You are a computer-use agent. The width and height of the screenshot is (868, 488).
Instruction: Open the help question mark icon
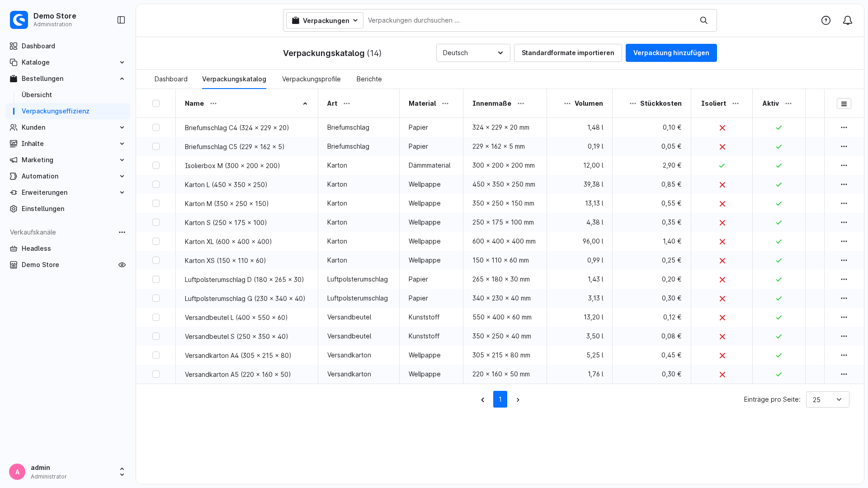826,20
